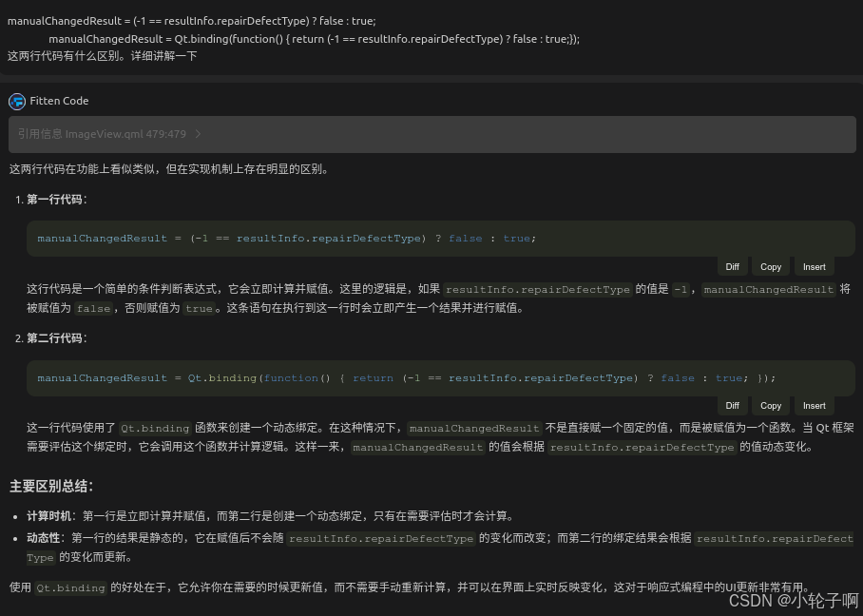Screen dimensions: 863x616
Task: Click the resultInfo.repairDefectType inline code token
Action: click(x=538, y=289)
